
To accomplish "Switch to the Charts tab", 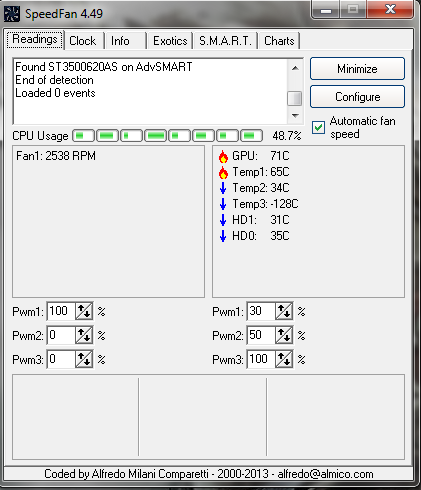I will click(279, 41).
